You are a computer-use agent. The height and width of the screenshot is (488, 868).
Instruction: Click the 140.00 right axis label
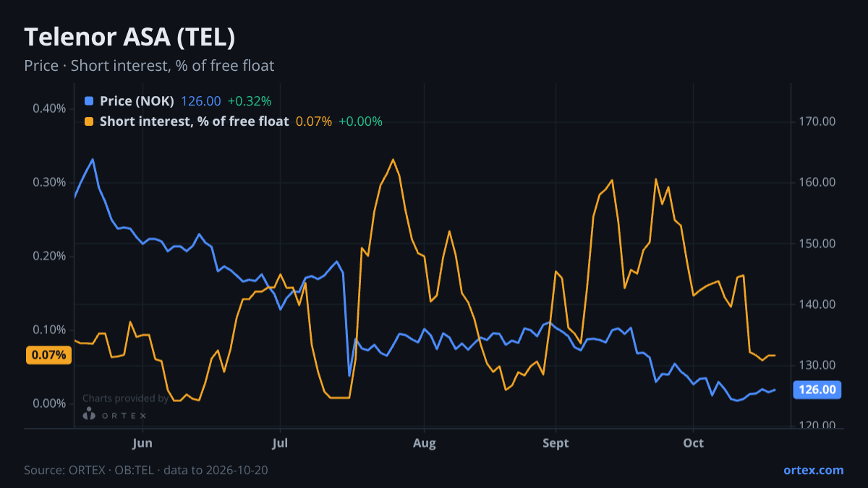click(x=819, y=304)
